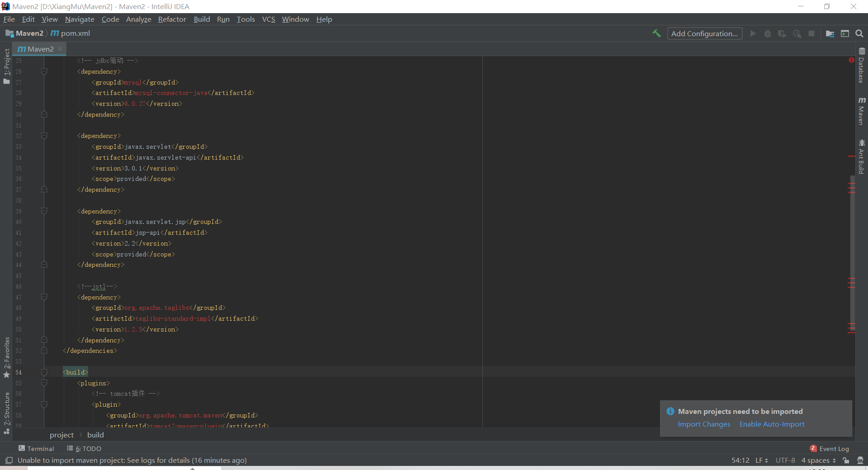Click the Search Everywhere magnifier icon

(x=859, y=33)
